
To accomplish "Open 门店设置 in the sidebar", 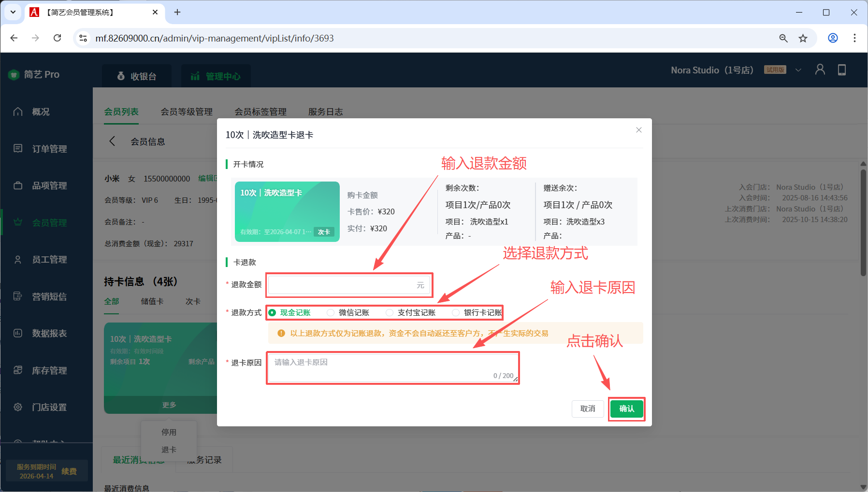I will click(49, 407).
